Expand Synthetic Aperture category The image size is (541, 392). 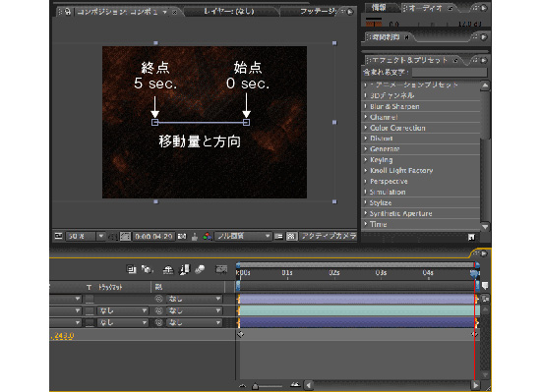tap(366, 213)
